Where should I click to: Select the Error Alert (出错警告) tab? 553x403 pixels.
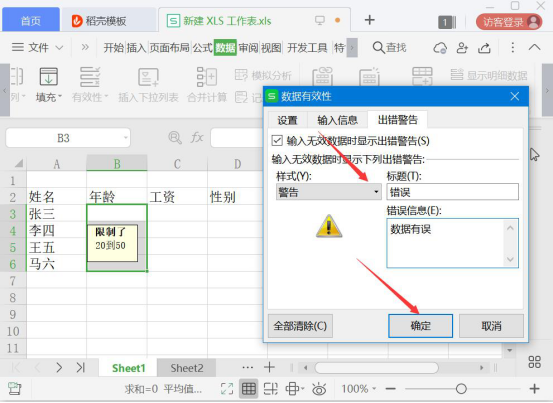397,120
